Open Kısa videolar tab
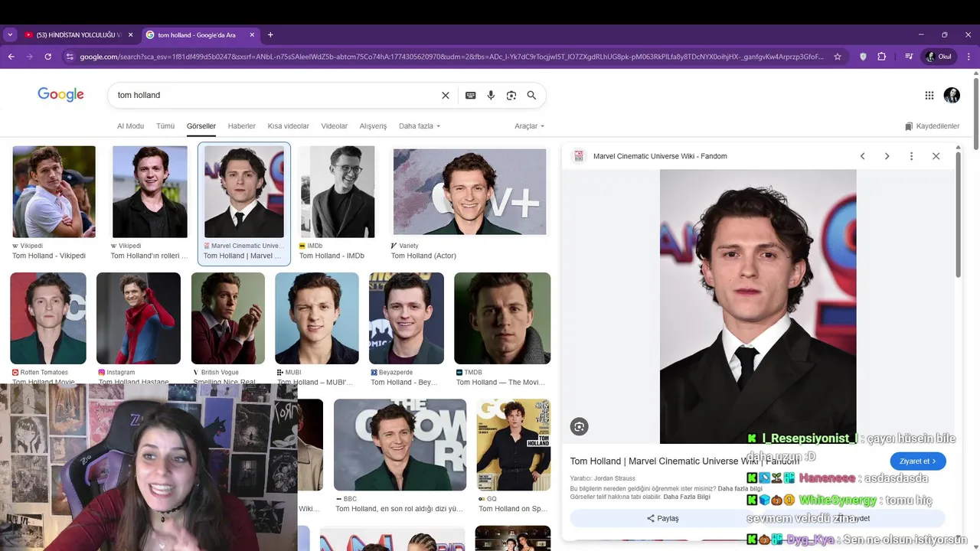The height and width of the screenshot is (551, 980). 289,126
